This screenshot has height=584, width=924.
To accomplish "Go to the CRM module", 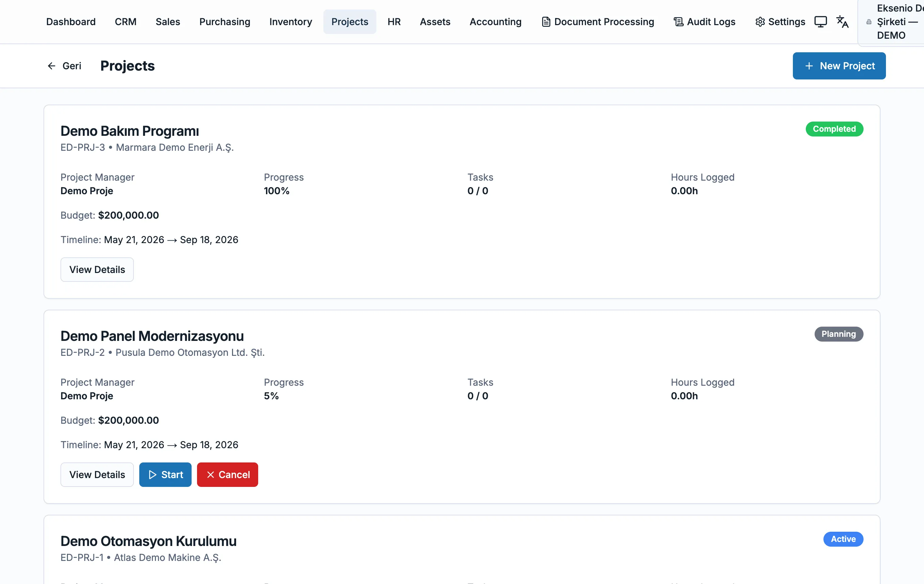I will click(x=125, y=22).
